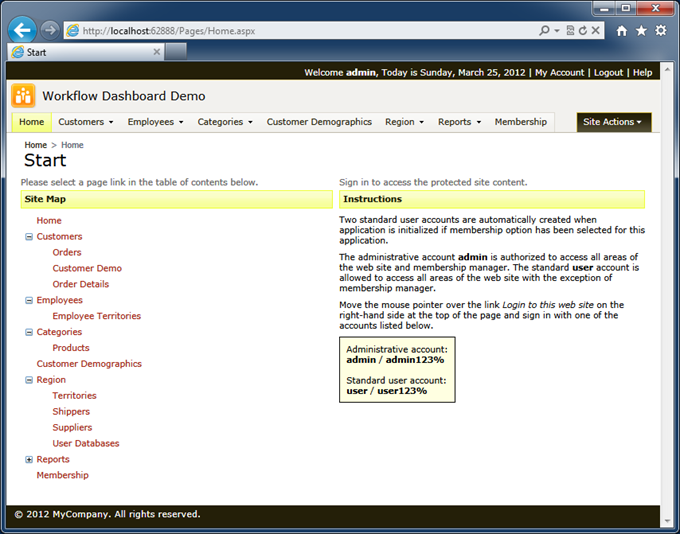680x534 pixels.
Task: Click the Site Map panel header
Action: (x=177, y=199)
